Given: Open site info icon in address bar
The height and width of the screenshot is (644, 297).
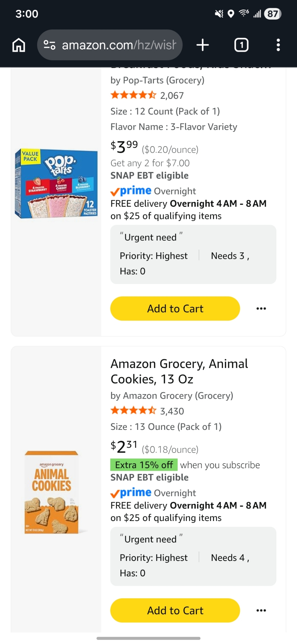Looking at the screenshot, I should point(50,45).
